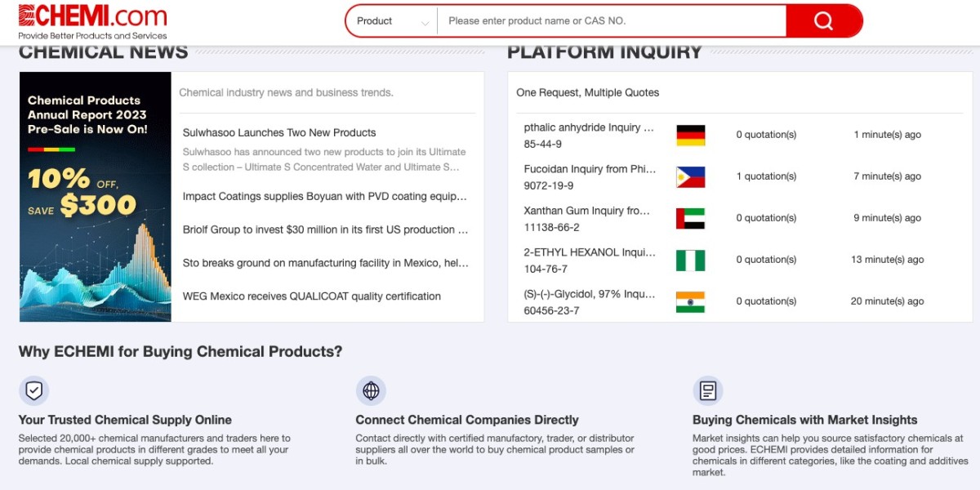Open the Xanthan Gum inquiry
The image size is (980, 490).
click(587, 211)
